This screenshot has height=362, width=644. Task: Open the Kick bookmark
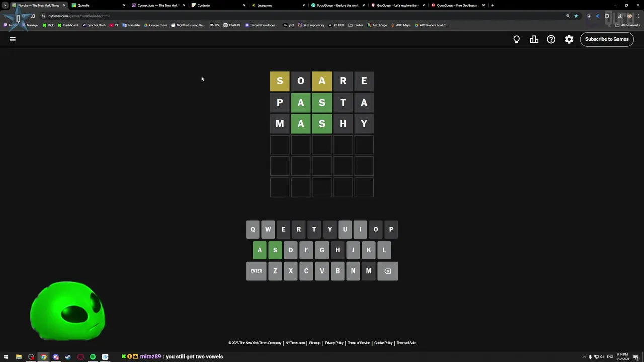(48, 25)
